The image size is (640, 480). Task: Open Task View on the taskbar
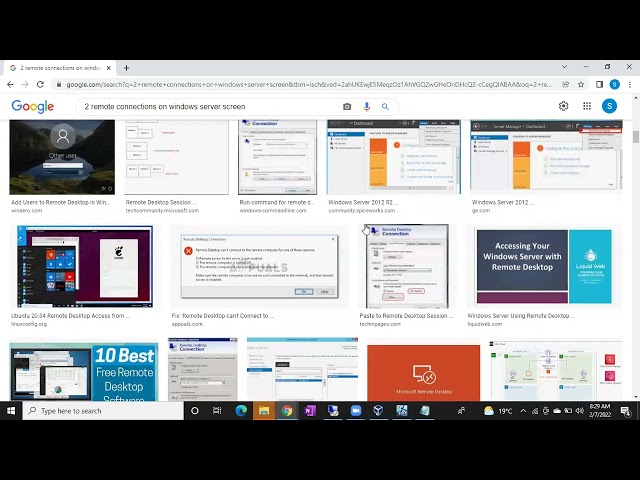point(217,411)
